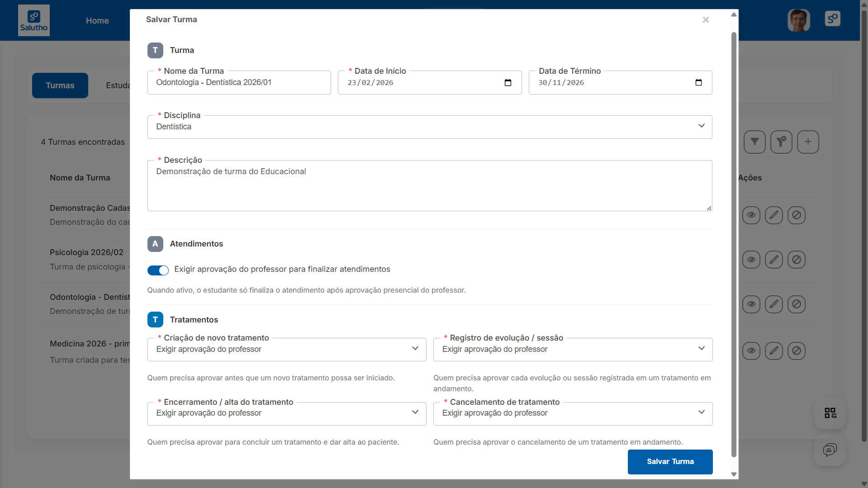The height and width of the screenshot is (488, 868).
Task: Close the Salvar Turma dialog
Action: pyautogui.click(x=706, y=19)
